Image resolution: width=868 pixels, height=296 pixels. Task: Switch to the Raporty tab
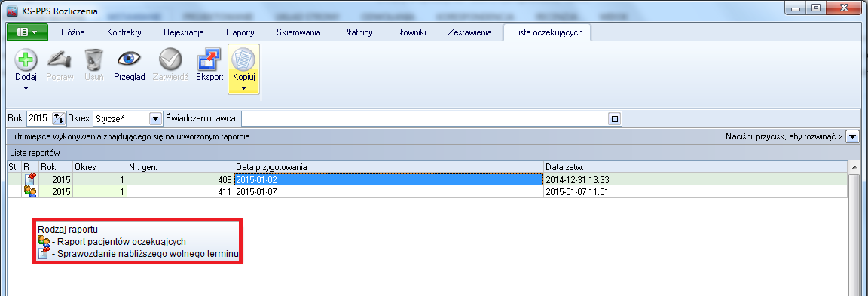tap(240, 32)
